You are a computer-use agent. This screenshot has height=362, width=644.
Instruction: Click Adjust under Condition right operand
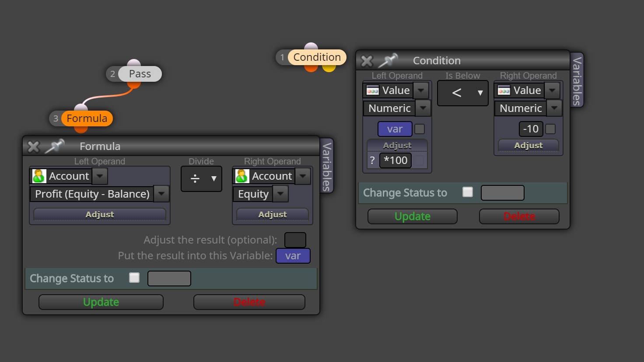(x=528, y=145)
